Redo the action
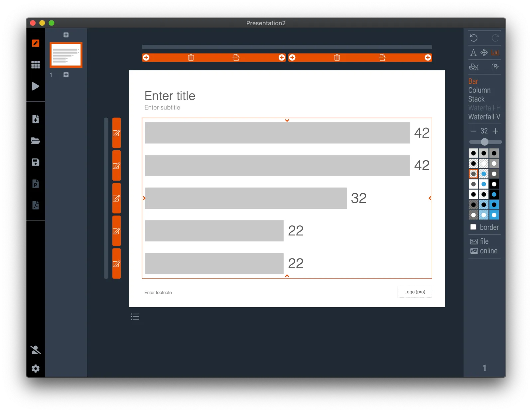Viewport: 532px width, 412px height. (x=495, y=38)
